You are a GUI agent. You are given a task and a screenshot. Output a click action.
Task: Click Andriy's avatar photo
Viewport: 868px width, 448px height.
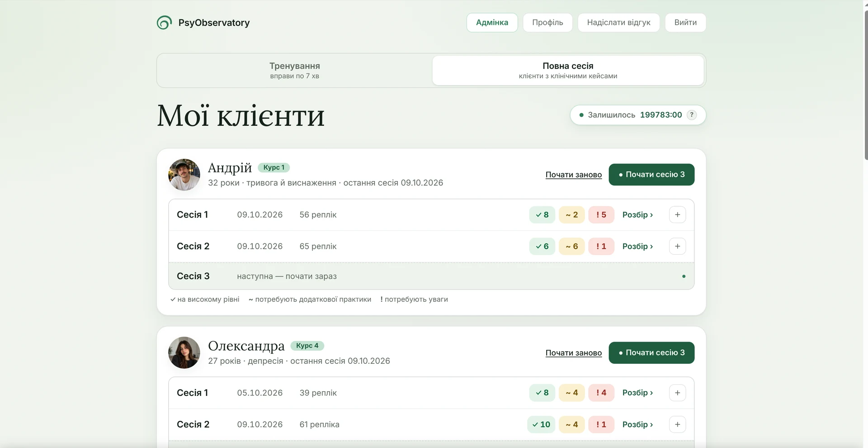[x=184, y=175]
